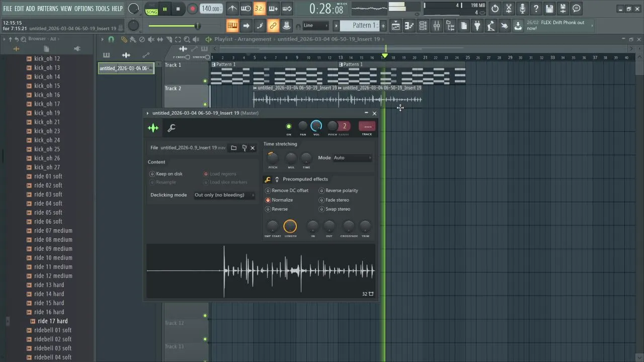Open the Time stretching Mode Auto dropdown
The height and width of the screenshot is (362, 644).
pos(352,158)
